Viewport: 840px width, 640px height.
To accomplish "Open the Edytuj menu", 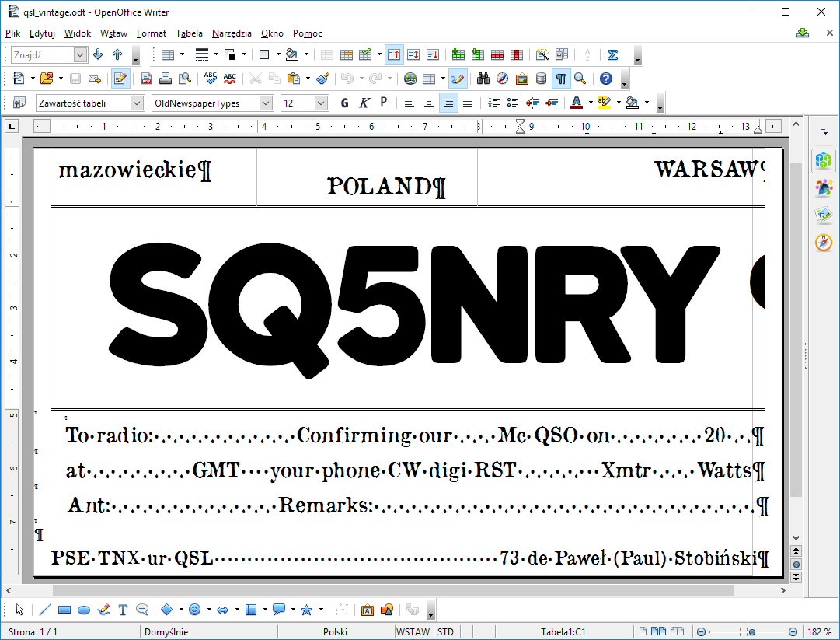I will tap(42, 33).
